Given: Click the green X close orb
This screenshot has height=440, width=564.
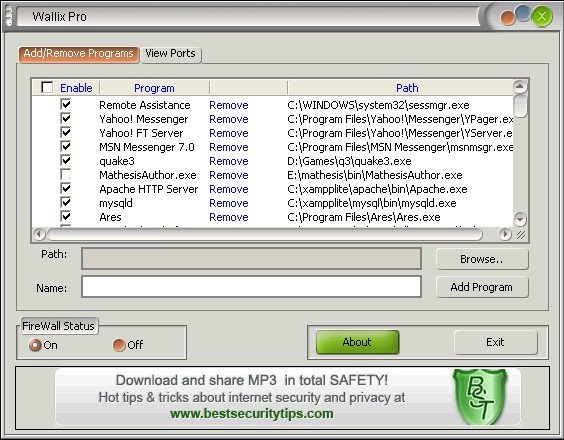Looking at the screenshot, I should click(x=542, y=16).
